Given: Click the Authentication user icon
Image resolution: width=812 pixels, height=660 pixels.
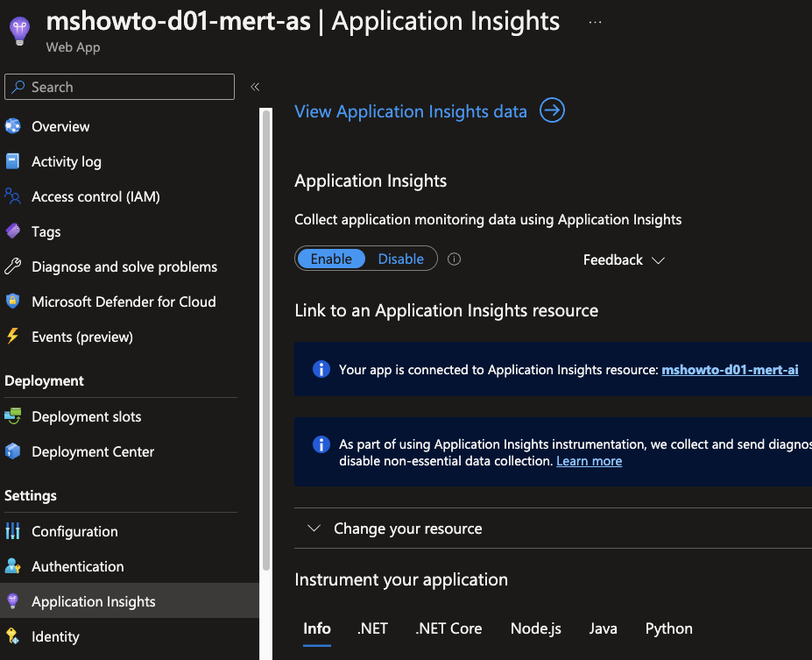Looking at the screenshot, I should coord(13,566).
